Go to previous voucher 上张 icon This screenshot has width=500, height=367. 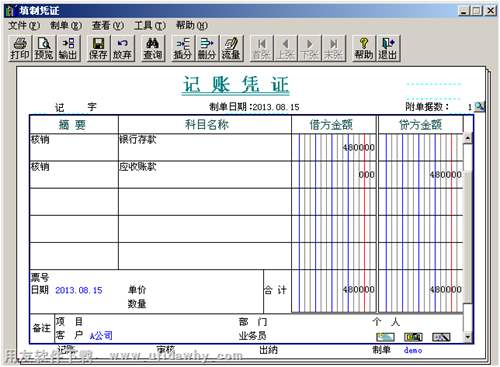[x=286, y=48]
